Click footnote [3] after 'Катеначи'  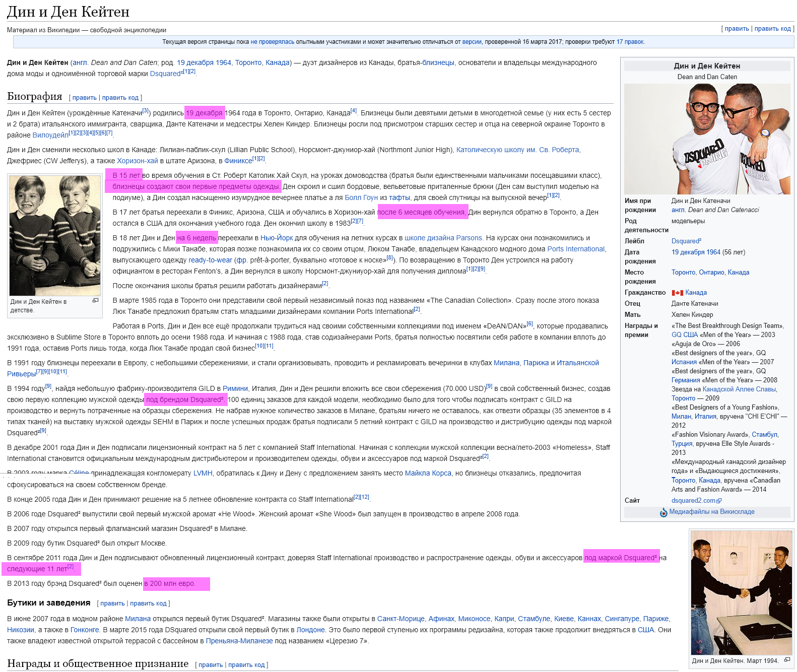coord(145,110)
